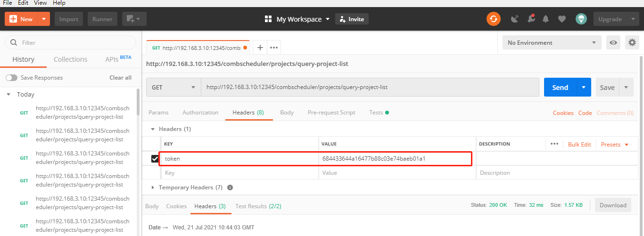Viewport: 644px width, 236px height.
Task: Click the New button
Action: (21, 19)
